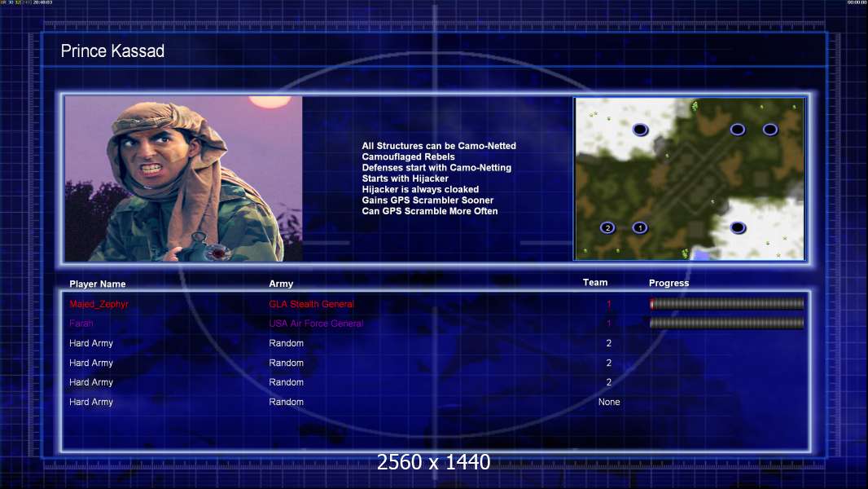Click the team 'None' entry for Hard Army
The height and width of the screenshot is (489, 868).
(x=609, y=402)
